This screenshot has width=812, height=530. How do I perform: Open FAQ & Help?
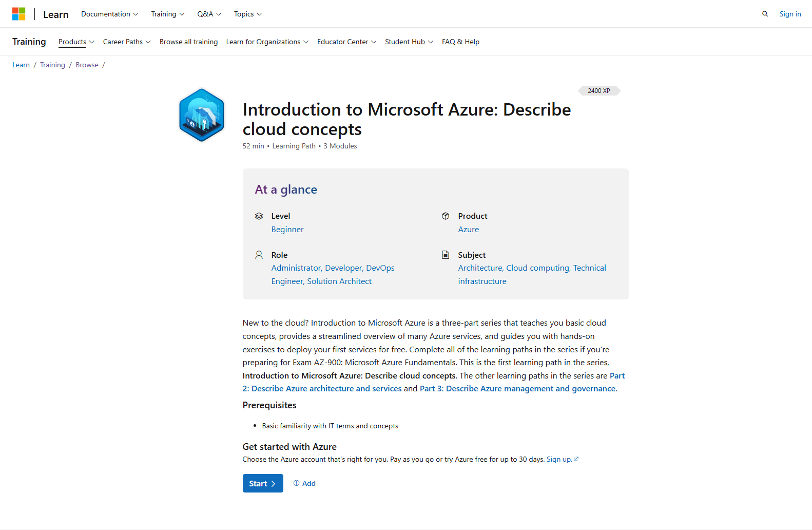[x=460, y=42]
